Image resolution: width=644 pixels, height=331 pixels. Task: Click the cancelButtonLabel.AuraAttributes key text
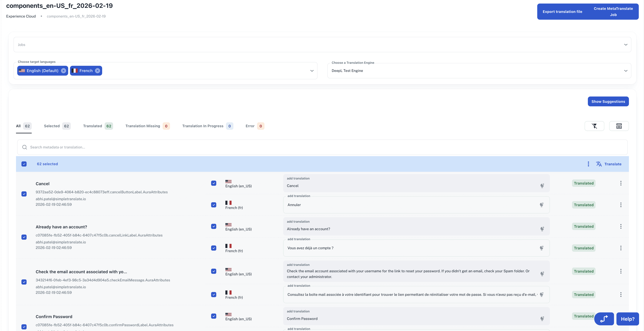[x=102, y=192]
